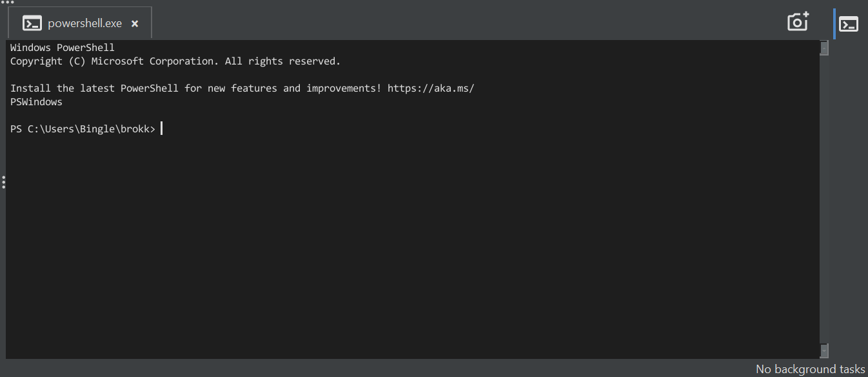Click the "No background tasks" status text
The height and width of the screenshot is (377, 868).
810,369
